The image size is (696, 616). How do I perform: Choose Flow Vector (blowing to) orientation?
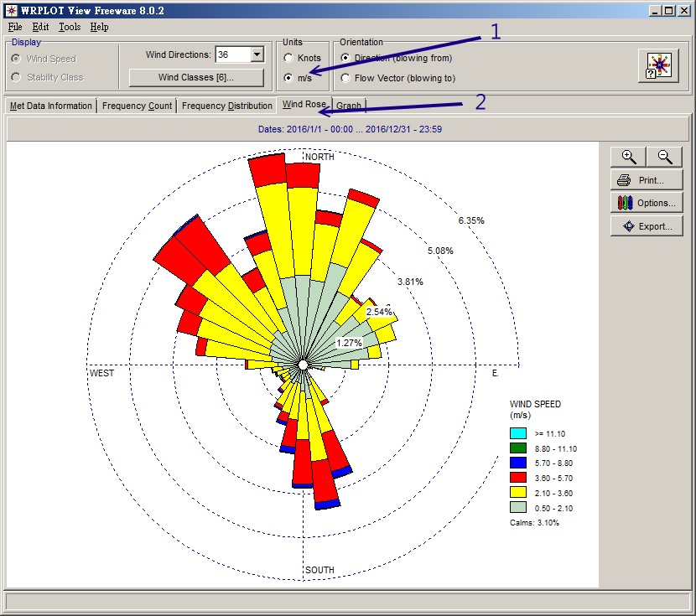(x=345, y=78)
